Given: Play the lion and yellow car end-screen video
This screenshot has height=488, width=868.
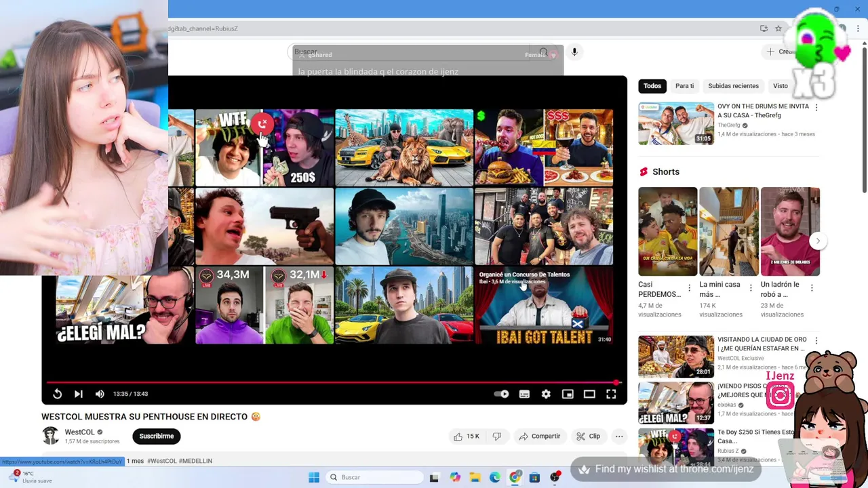Looking at the screenshot, I should [x=404, y=148].
